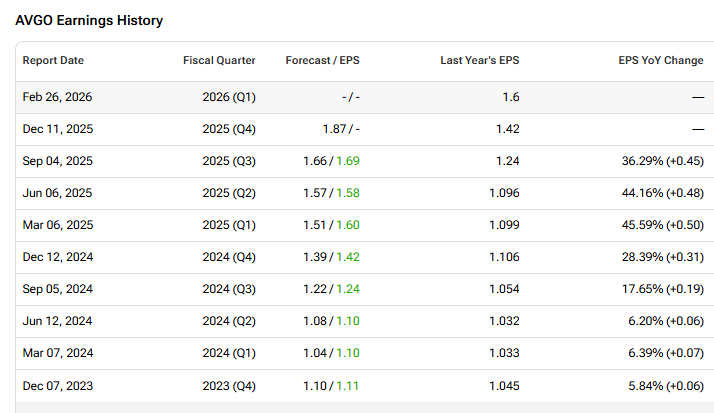
Task: Select the 2024 (Q3) fiscal quarter cell
Action: [x=227, y=289]
